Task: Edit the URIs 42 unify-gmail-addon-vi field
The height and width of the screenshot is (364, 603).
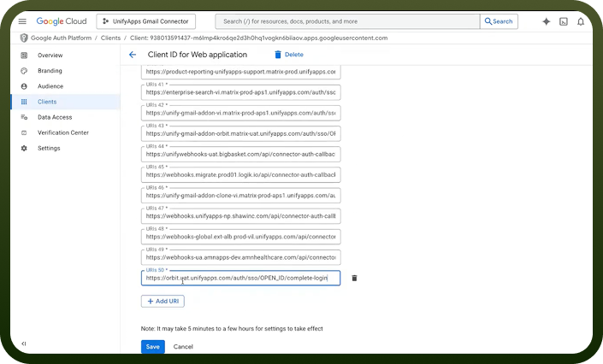Action: (240, 113)
